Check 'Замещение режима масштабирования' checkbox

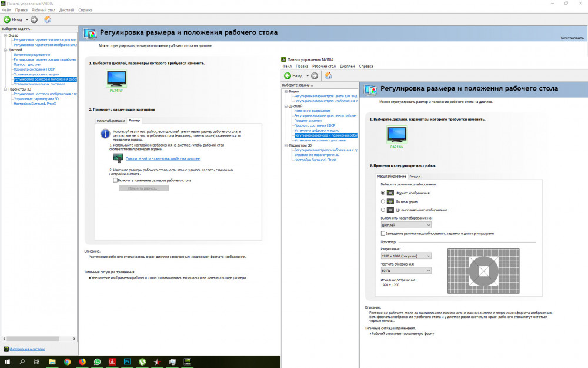383,233
